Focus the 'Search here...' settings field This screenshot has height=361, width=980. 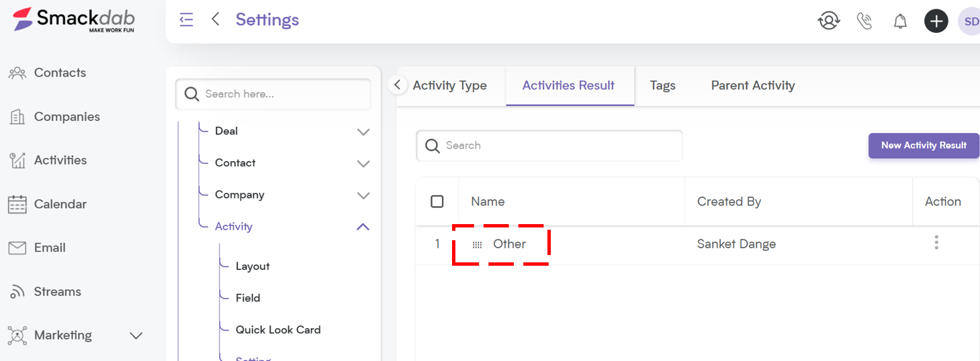pos(273,94)
